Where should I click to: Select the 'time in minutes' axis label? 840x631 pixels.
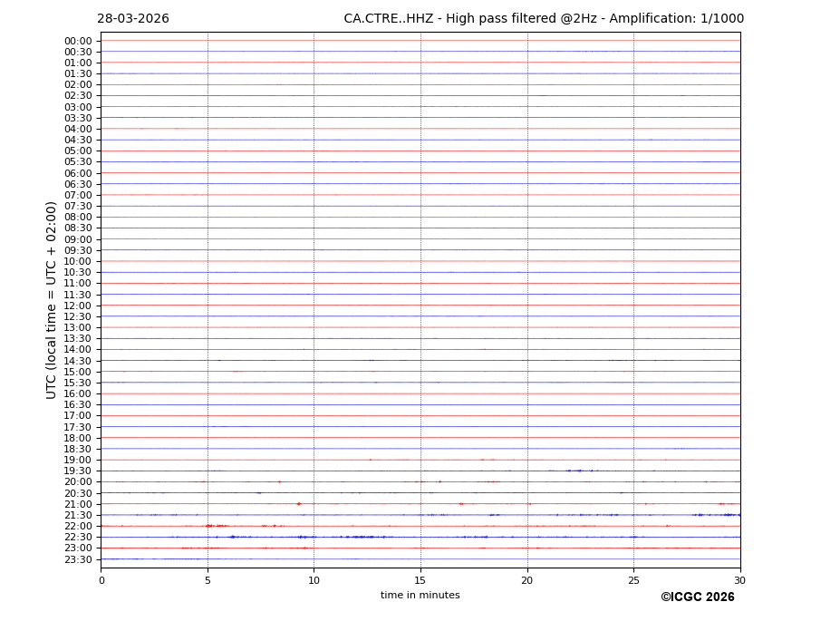point(420,596)
